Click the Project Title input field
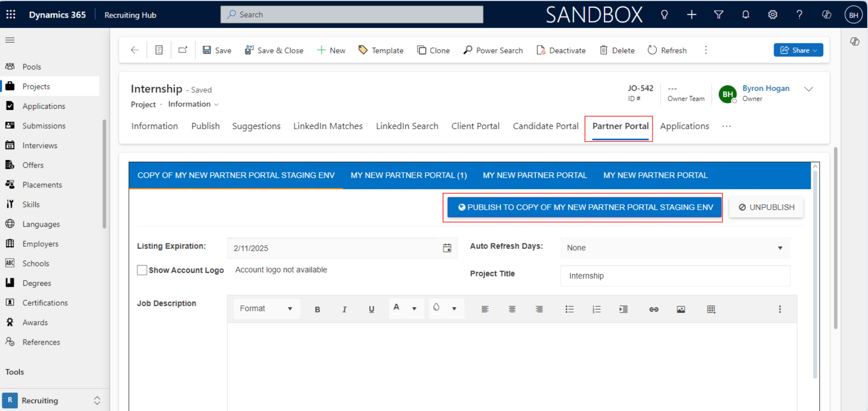The image size is (868, 411). point(675,276)
